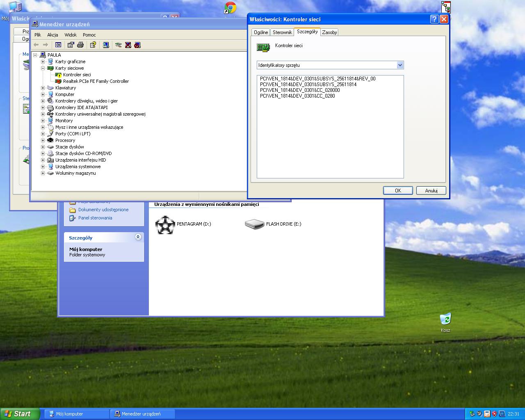Click the Realtek PCIe FE controller icon
The height and width of the screenshot is (420, 525).
[58, 81]
